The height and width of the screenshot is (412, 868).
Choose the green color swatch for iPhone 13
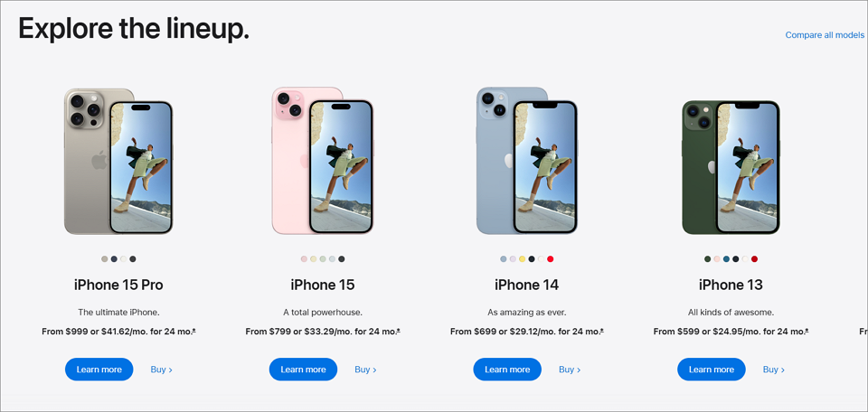(707, 258)
